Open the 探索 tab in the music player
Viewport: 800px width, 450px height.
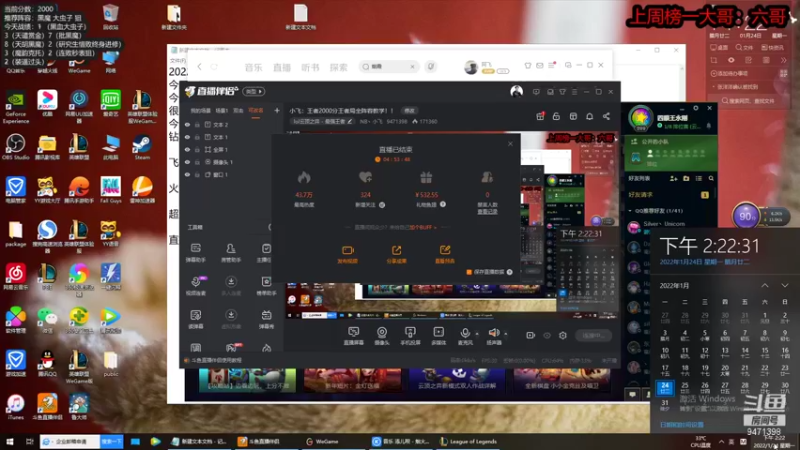point(338,67)
